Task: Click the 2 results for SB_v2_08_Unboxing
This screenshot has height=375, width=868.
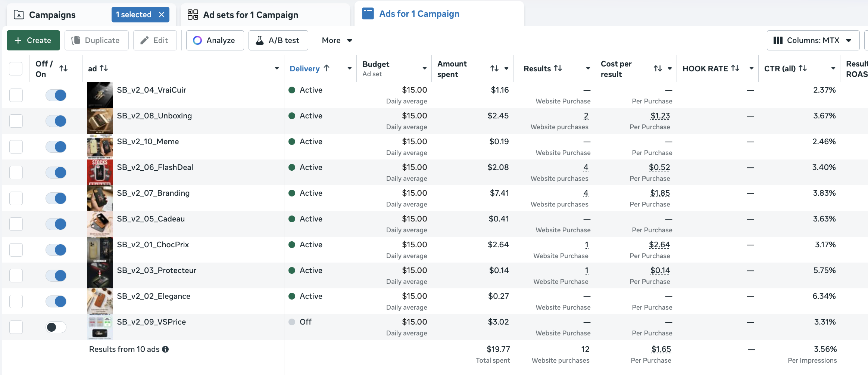Action: [586, 116]
